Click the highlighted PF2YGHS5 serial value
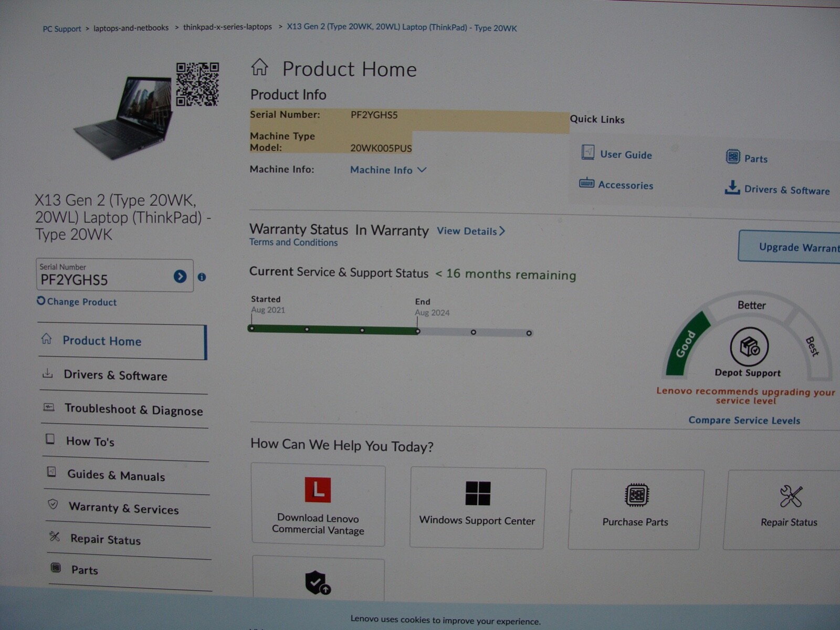The image size is (840, 630). (x=374, y=114)
